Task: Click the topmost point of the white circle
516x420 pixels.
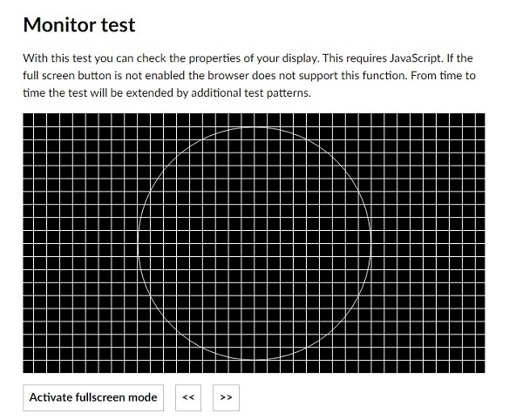Action: tap(255, 127)
